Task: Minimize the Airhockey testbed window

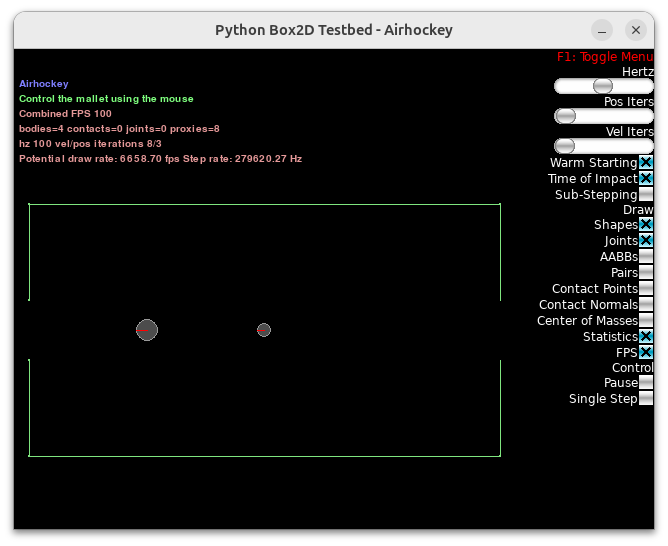Action: [601, 30]
